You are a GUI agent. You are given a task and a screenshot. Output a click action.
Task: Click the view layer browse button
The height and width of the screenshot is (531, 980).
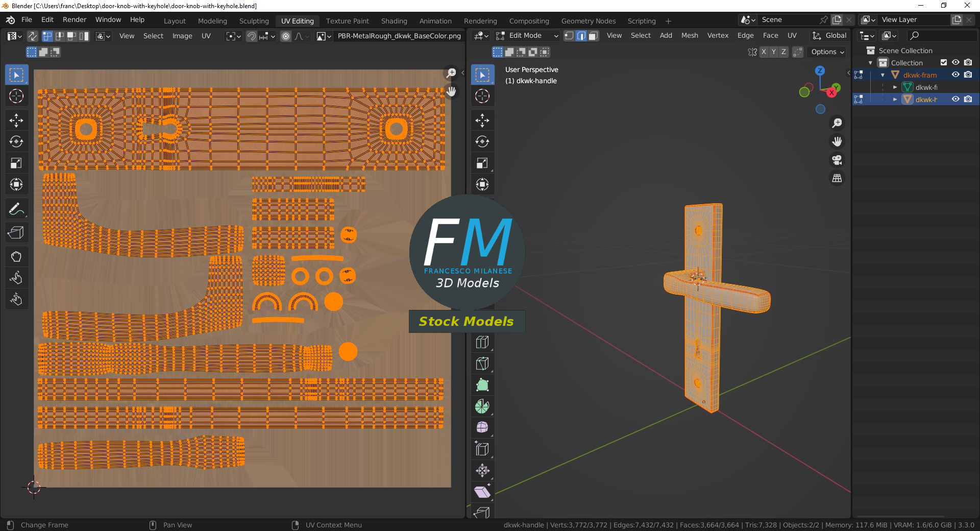tap(868, 20)
